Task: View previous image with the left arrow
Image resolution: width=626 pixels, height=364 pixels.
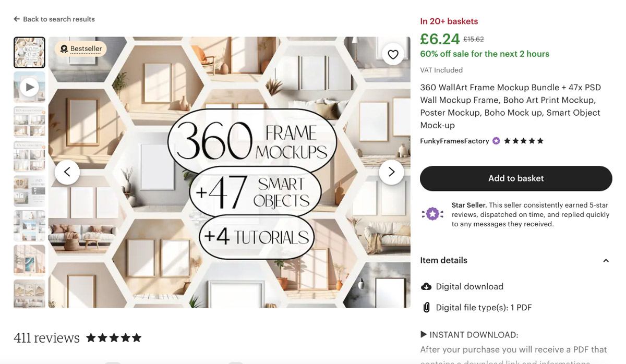Action: coord(67,172)
